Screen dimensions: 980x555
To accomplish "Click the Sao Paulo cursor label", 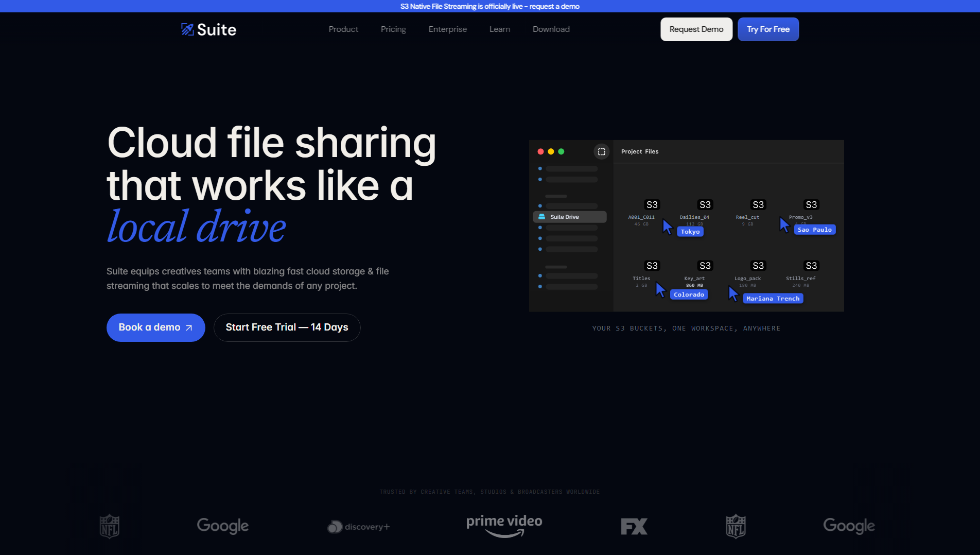I will (815, 230).
